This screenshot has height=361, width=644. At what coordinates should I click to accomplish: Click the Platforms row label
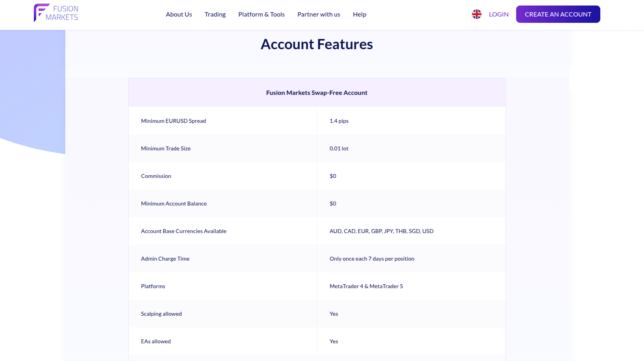point(153,286)
